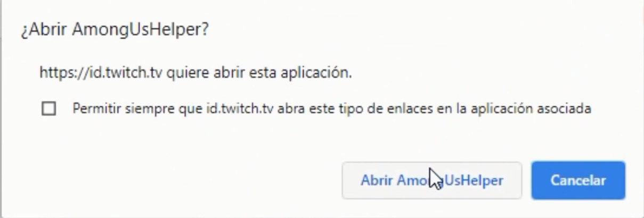Toggle the remember-choice checkbox for id.twitch.tv

49,109
